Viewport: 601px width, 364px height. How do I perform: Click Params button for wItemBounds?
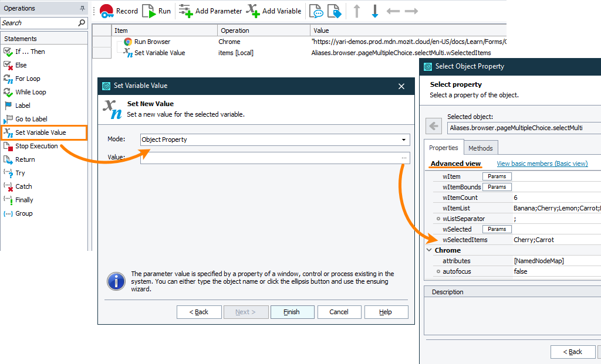tap(497, 187)
